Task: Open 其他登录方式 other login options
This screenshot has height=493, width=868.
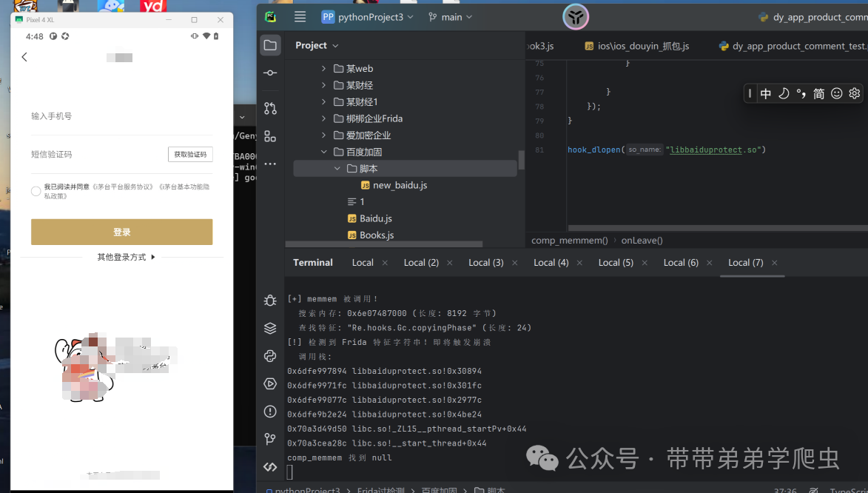Action: (x=127, y=257)
